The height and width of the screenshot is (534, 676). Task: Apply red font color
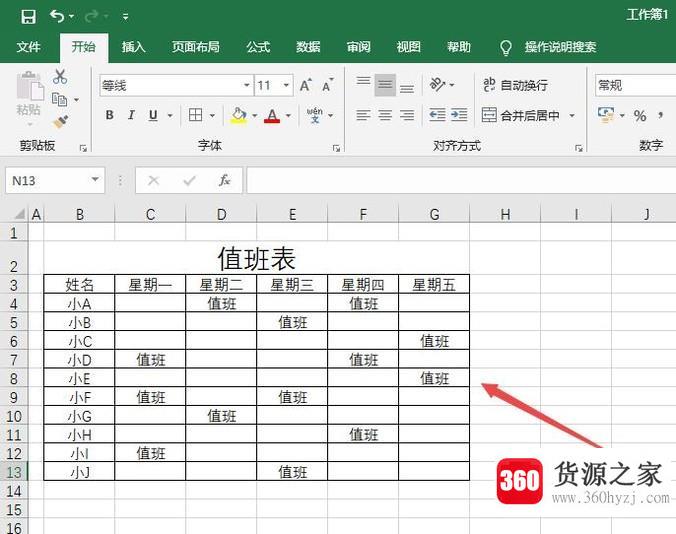click(272, 115)
